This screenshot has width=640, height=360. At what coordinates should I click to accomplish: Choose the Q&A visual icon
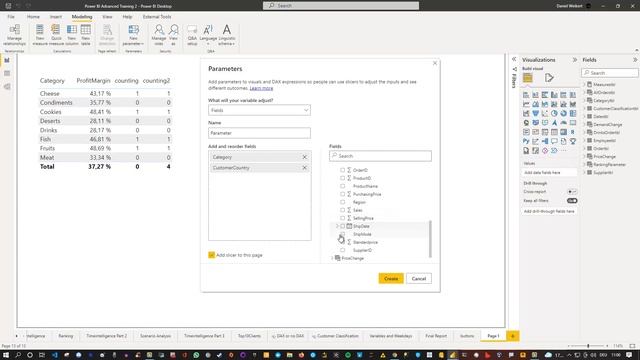coord(554,141)
